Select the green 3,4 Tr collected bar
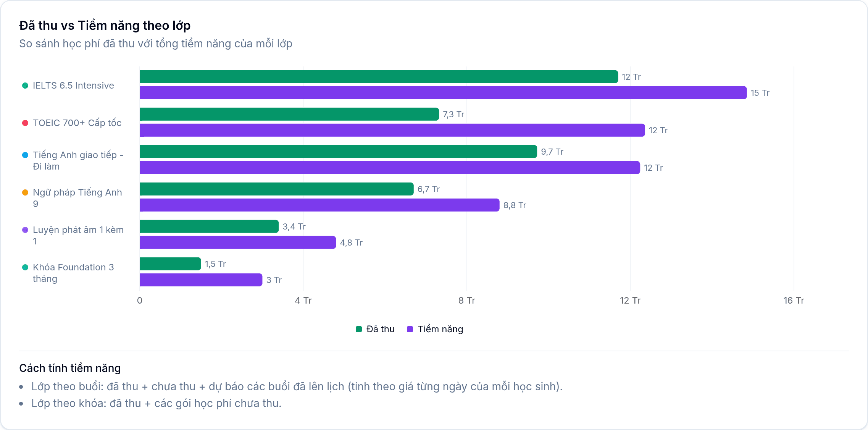 [x=209, y=226]
